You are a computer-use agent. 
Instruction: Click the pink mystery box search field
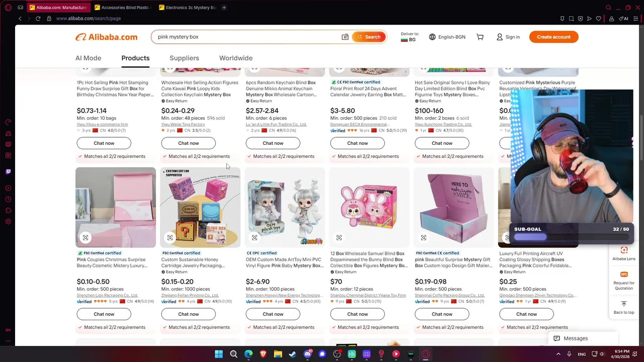[x=247, y=37]
